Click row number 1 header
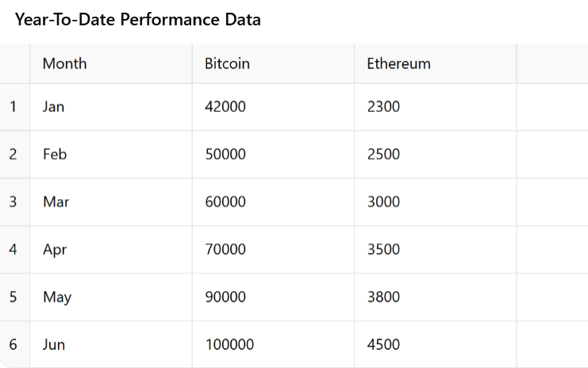588x368 pixels. coord(14,107)
